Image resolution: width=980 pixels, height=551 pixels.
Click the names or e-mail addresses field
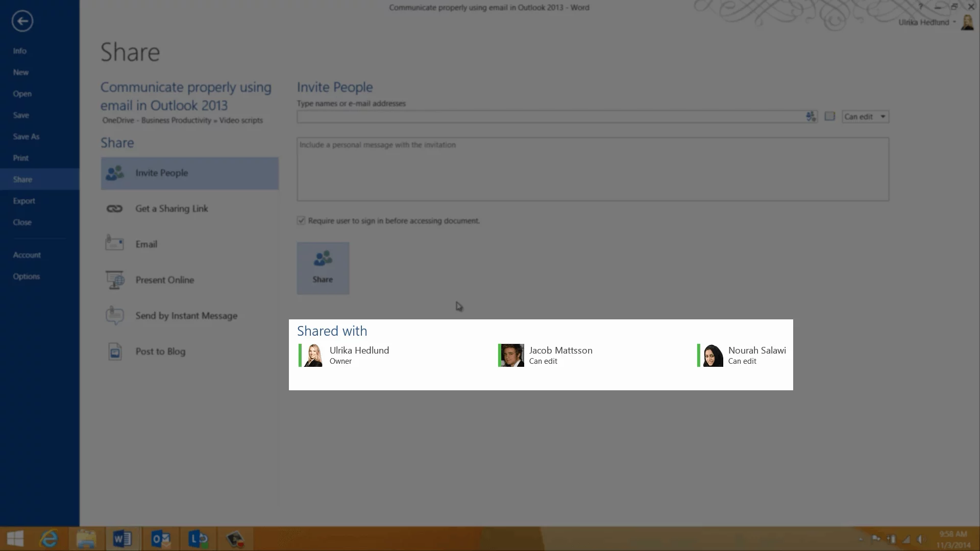coord(549,117)
